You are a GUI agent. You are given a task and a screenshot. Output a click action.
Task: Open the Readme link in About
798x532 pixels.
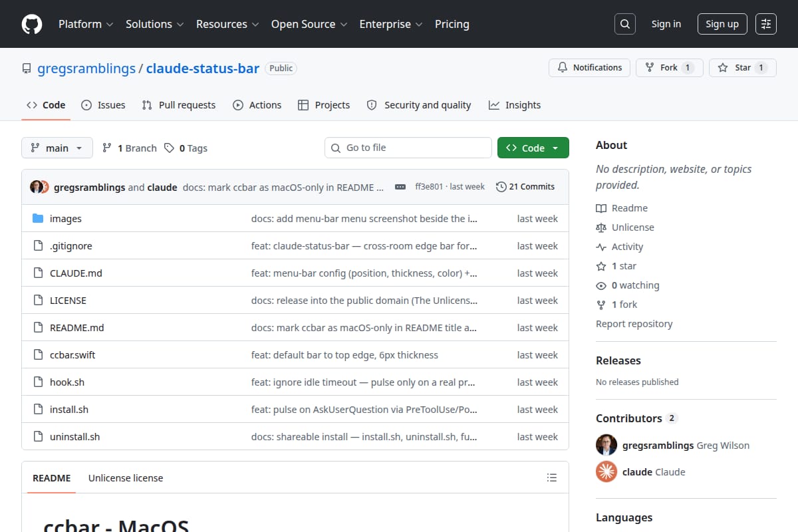click(x=622, y=208)
